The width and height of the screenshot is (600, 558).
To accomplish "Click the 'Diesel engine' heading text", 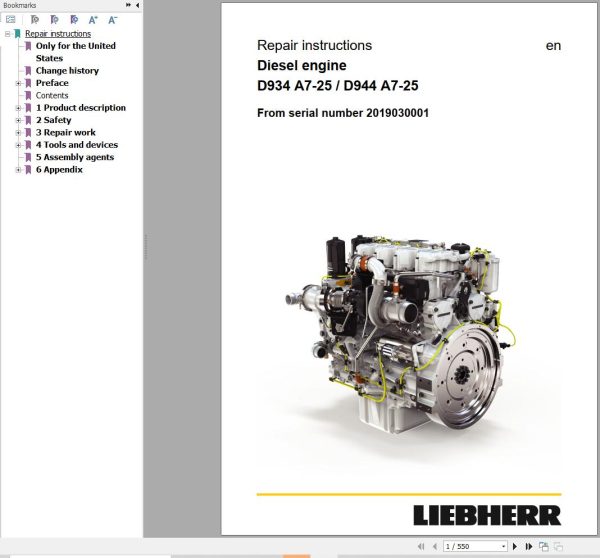I will 302,65.
